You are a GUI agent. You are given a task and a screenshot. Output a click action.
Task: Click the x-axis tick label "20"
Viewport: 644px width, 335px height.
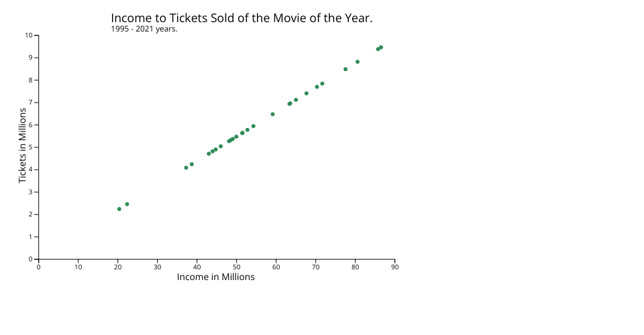pyautogui.click(x=117, y=267)
